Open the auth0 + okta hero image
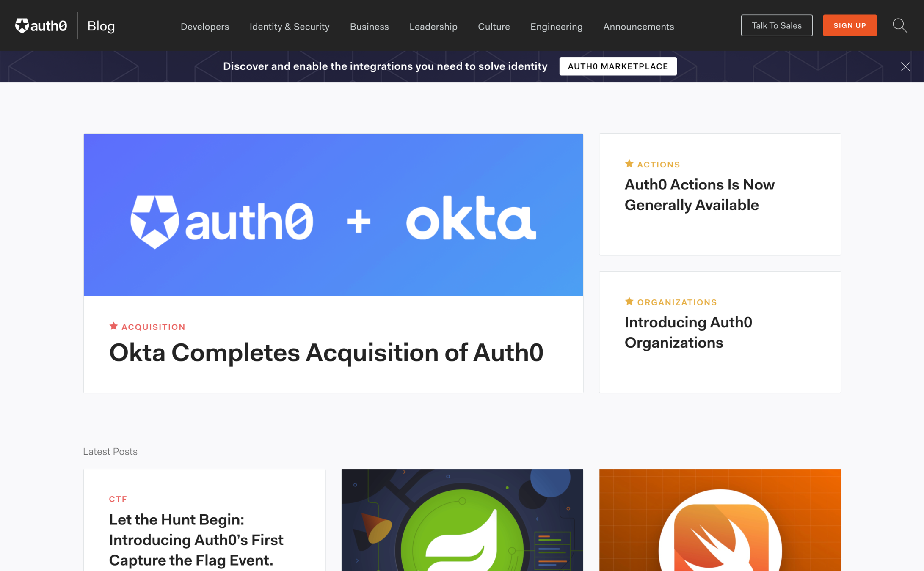The height and width of the screenshot is (571, 924). (x=333, y=215)
